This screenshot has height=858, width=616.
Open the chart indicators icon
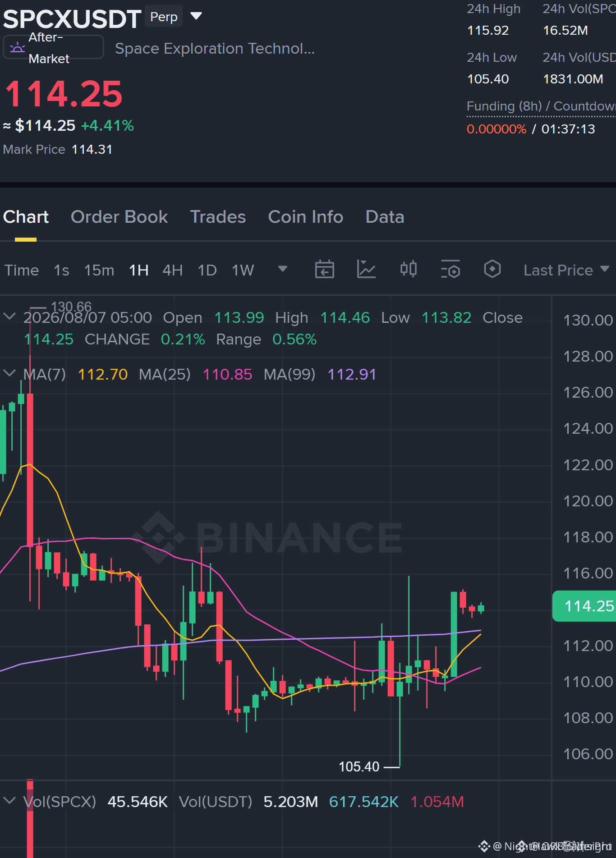(x=366, y=270)
